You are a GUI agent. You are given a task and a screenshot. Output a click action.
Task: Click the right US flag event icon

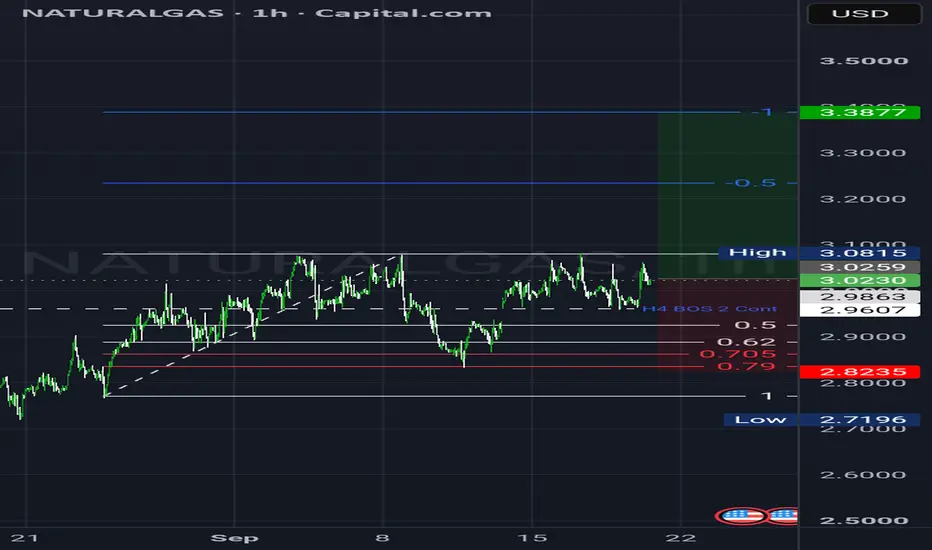click(x=783, y=515)
